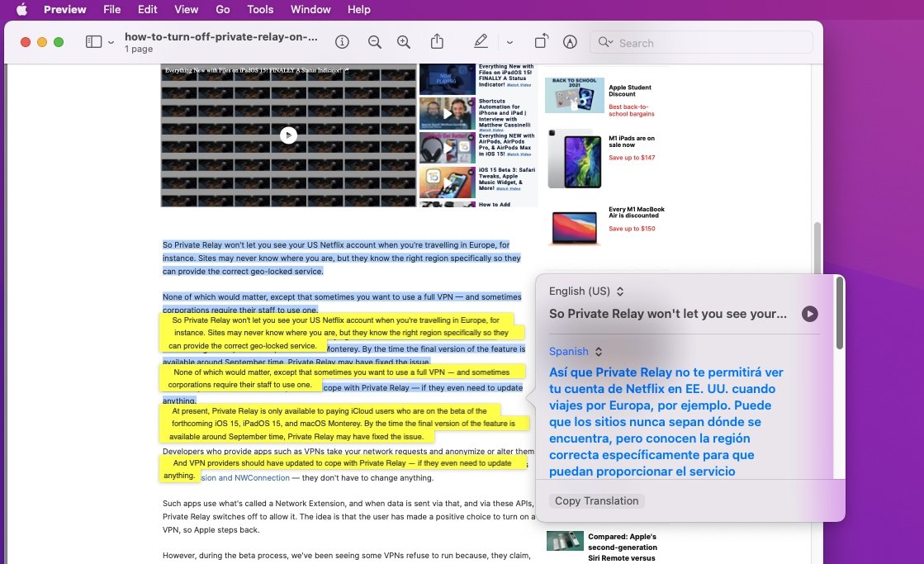Viewport: 924px width, 564px height.
Task: Open the Tools menu
Action: pos(260,9)
